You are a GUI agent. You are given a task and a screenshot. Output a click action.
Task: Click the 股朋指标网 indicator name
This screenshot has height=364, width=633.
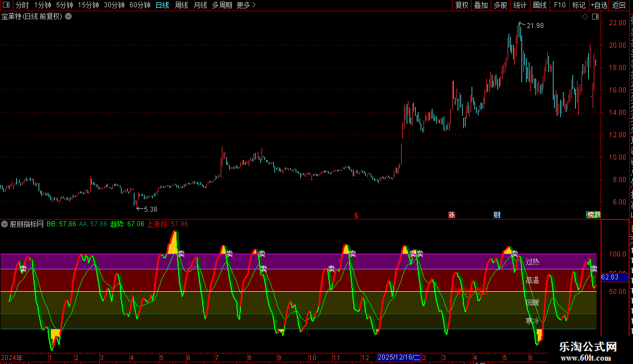pos(27,224)
